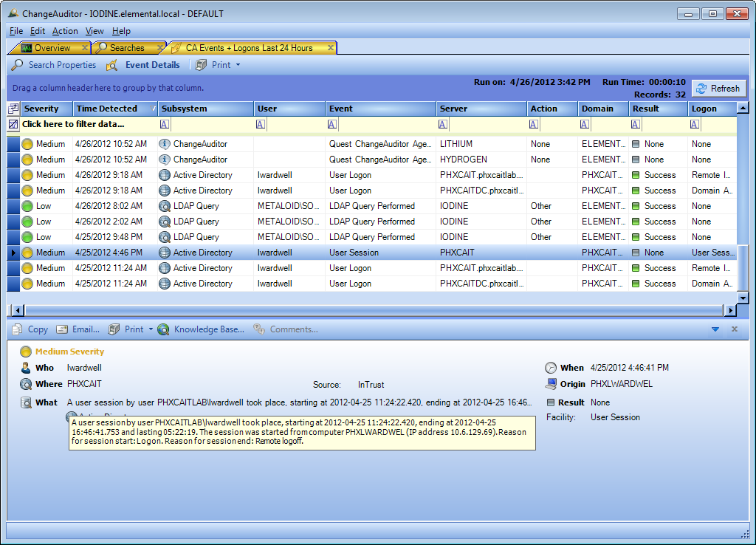Click Print icon in details toolbar
Image resolution: width=756 pixels, height=545 pixels.
click(114, 329)
